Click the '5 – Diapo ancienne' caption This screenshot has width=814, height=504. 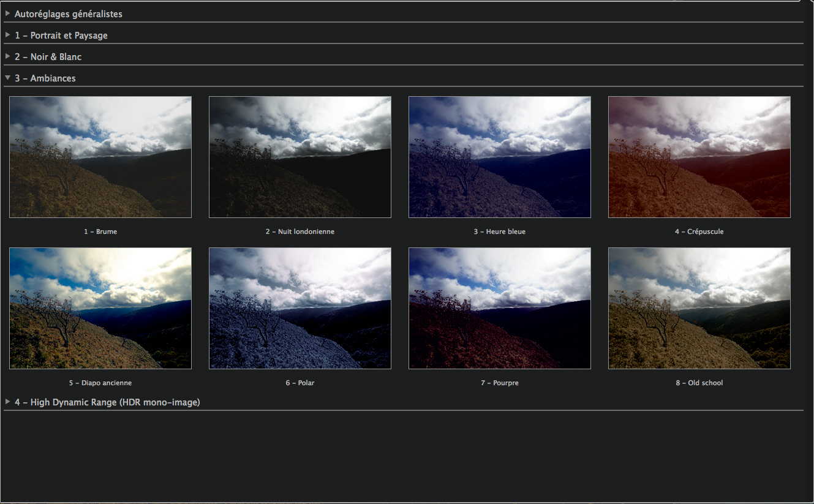point(100,383)
